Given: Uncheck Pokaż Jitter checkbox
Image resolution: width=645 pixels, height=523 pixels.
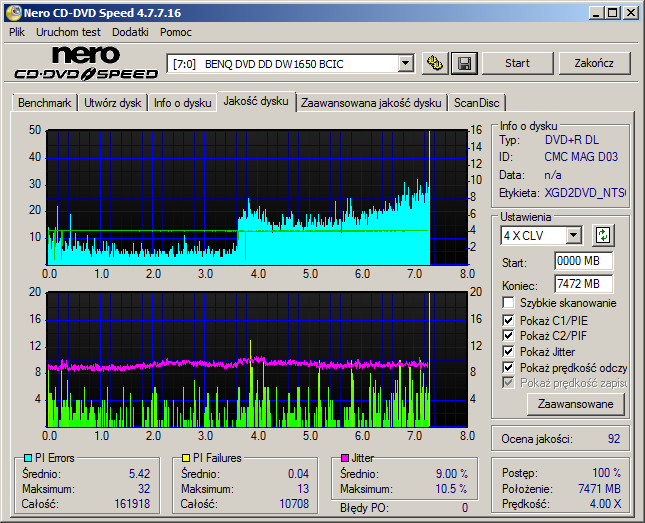Looking at the screenshot, I should tap(508, 351).
